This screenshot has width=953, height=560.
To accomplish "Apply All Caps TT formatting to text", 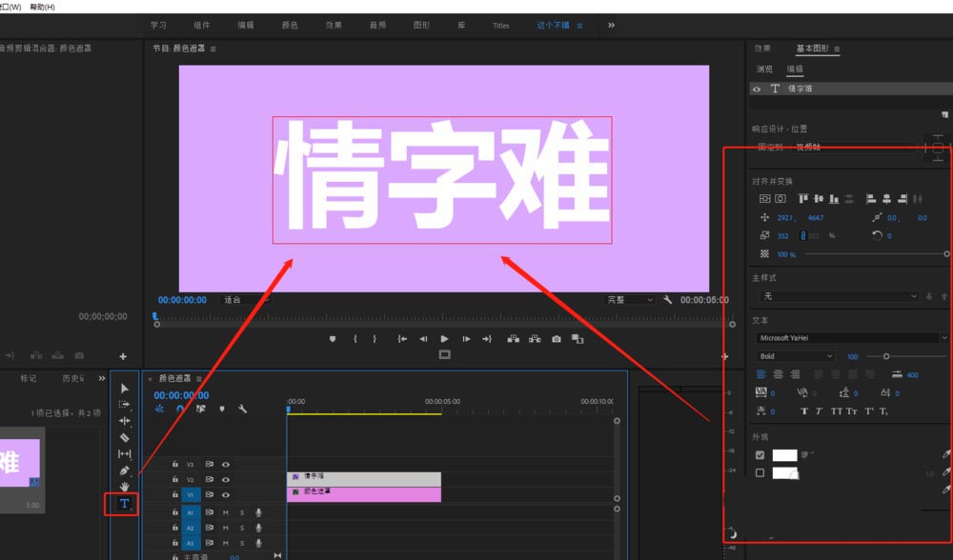I will click(x=837, y=411).
